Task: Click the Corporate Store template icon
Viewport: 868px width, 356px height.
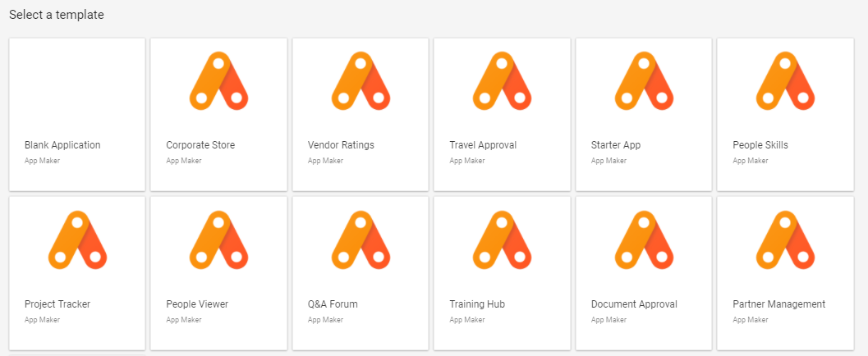Action: pyautogui.click(x=218, y=82)
